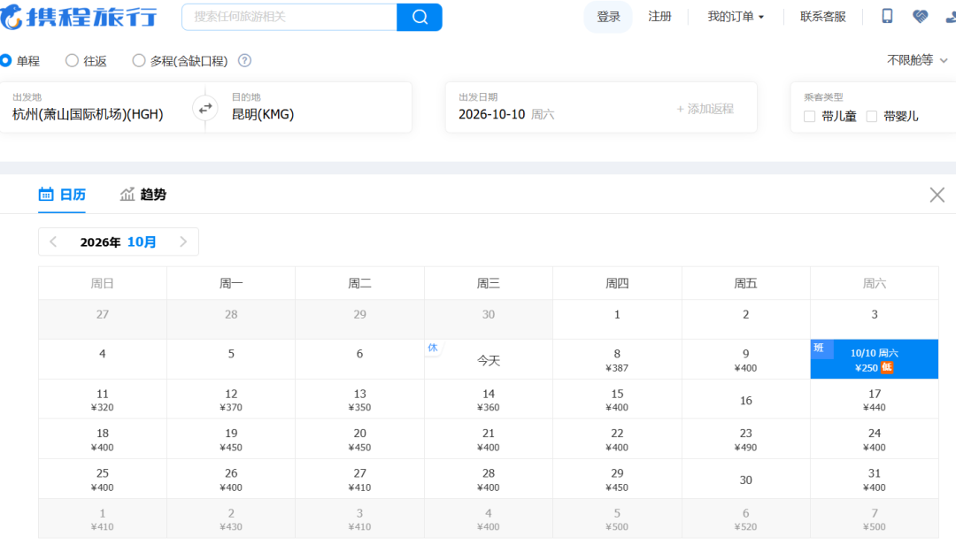Click the blue search magnifier button
Screen dimensions: 956x560
click(420, 17)
